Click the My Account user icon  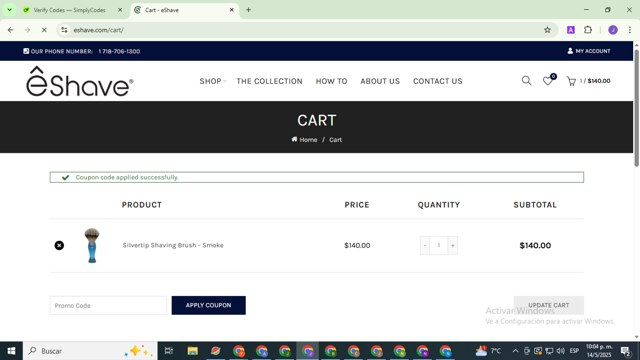tap(570, 51)
